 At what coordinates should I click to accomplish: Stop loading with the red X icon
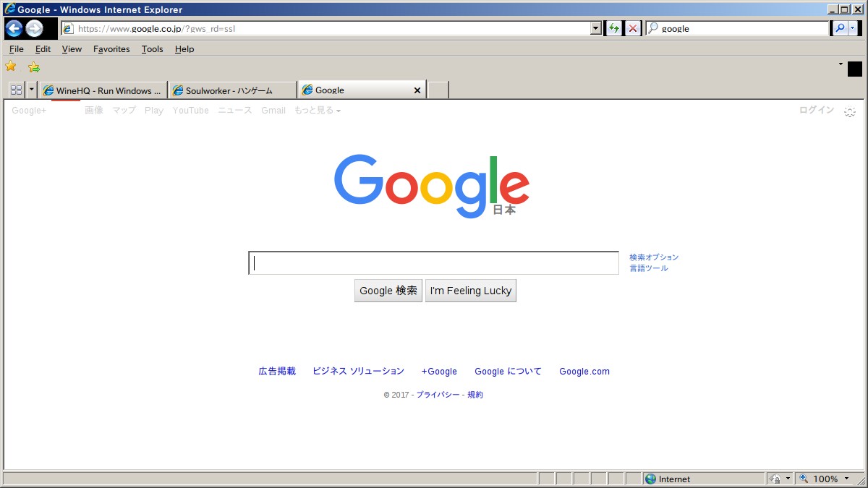coord(633,28)
